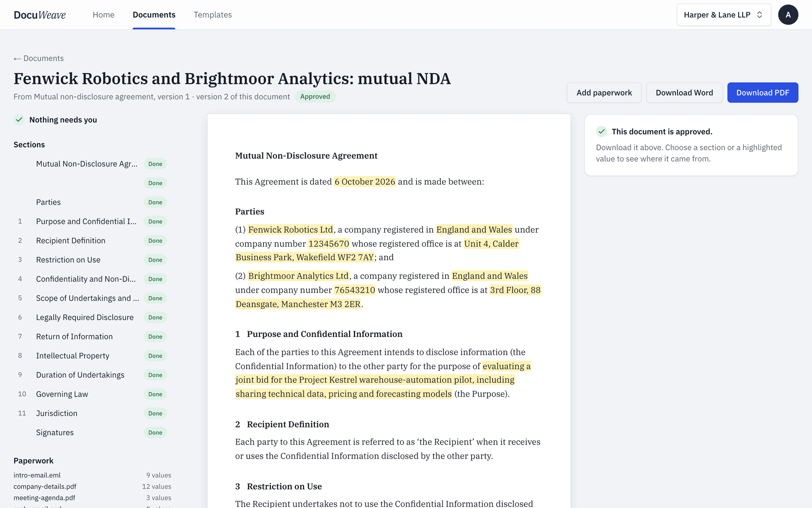812x508 pixels.
Task: Click Download PDF
Action: [x=763, y=92]
